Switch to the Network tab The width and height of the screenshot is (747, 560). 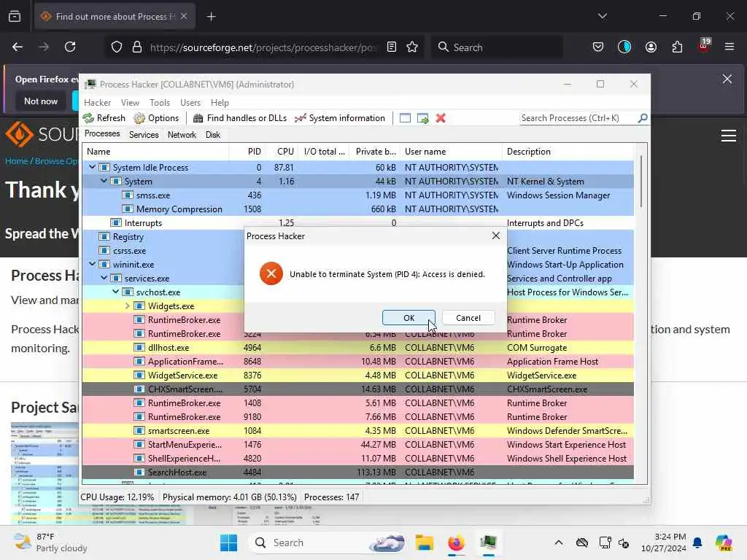[x=182, y=135]
